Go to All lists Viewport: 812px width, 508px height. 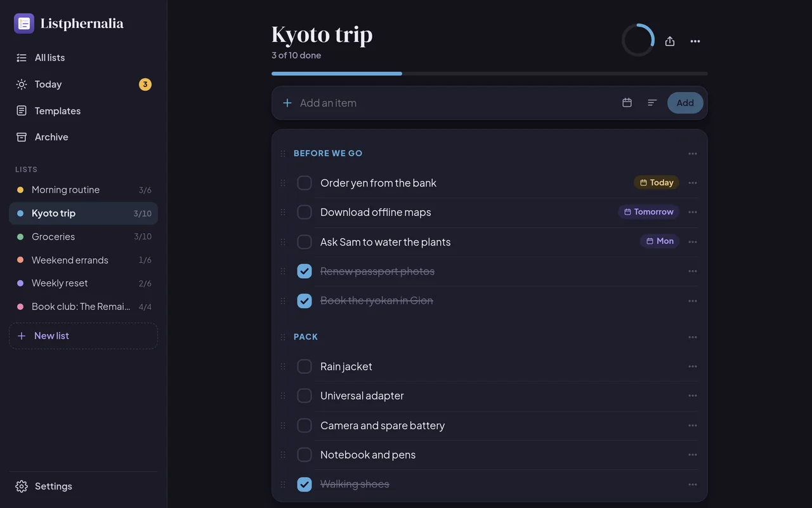pyautogui.click(x=83, y=58)
